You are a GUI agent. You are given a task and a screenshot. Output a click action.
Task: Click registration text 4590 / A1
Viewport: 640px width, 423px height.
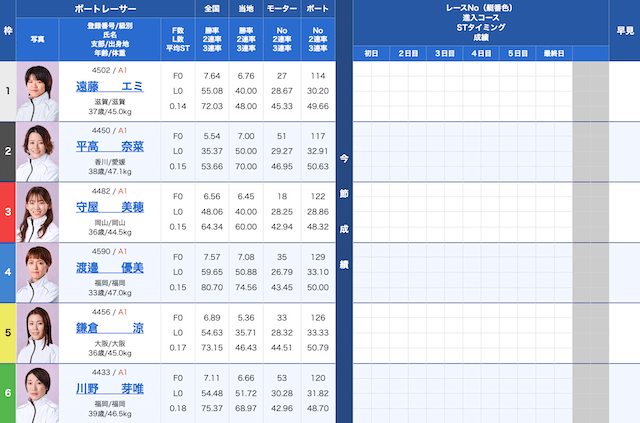click(109, 252)
